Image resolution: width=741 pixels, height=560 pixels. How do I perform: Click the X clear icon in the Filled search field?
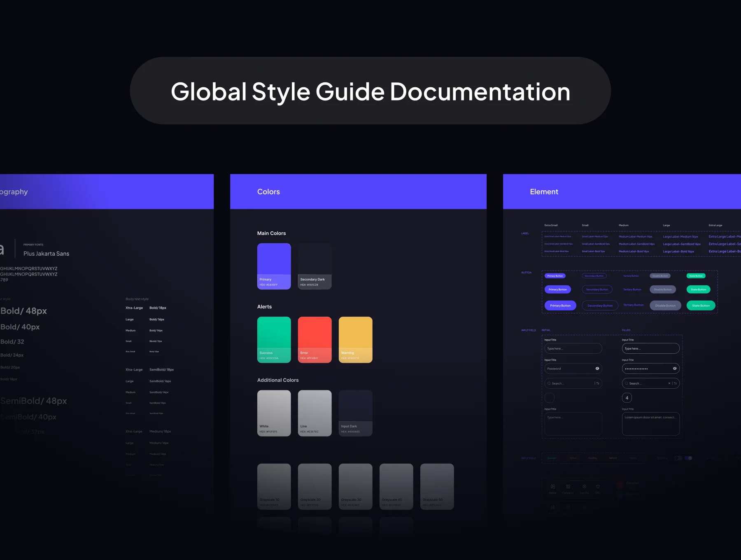669,383
